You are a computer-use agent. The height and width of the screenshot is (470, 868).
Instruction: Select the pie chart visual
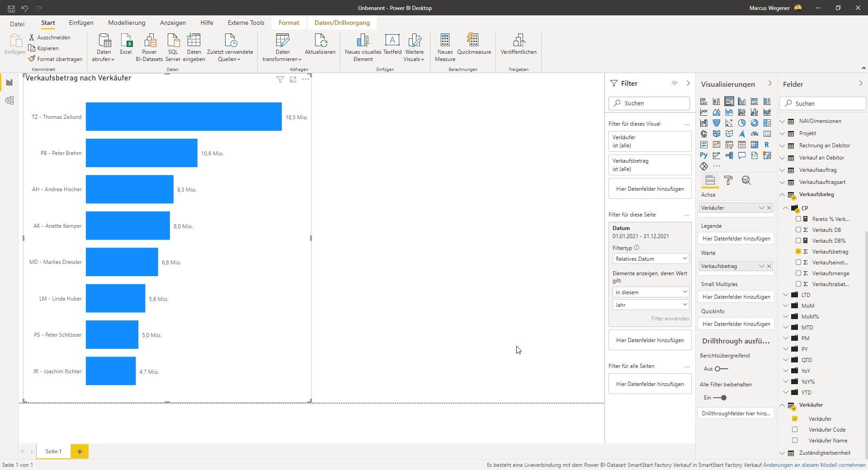[742, 123]
